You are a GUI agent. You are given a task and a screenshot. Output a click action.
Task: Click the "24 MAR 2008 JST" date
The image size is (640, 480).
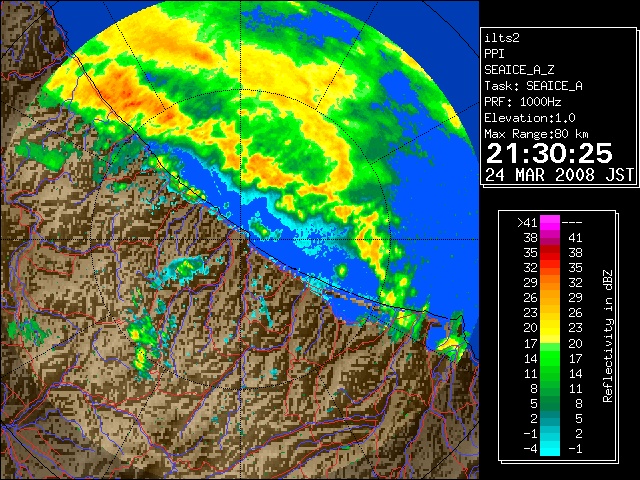559,175
